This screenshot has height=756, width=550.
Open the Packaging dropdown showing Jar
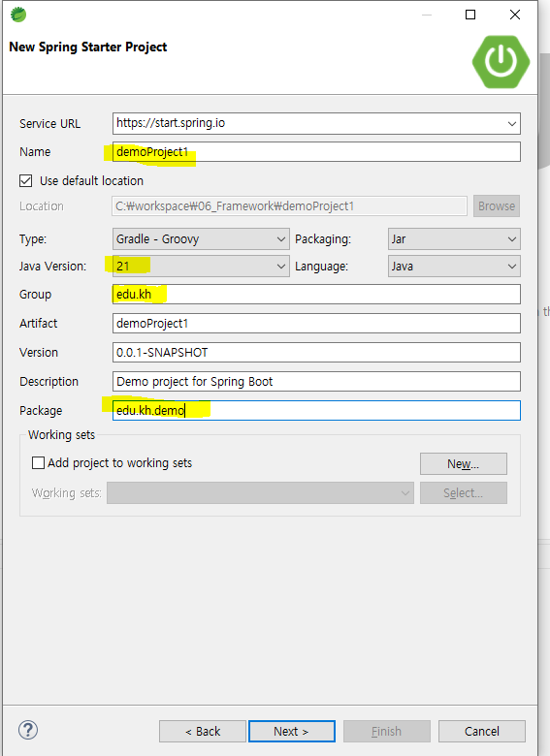[x=454, y=239]
